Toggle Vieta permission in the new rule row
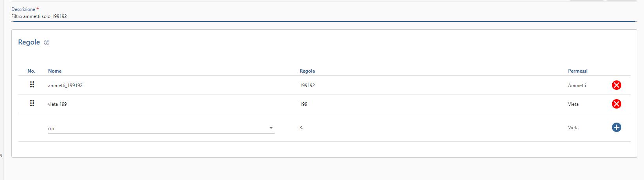The width and height of the screenshot is (644, 180). click(x=573, y=128)
